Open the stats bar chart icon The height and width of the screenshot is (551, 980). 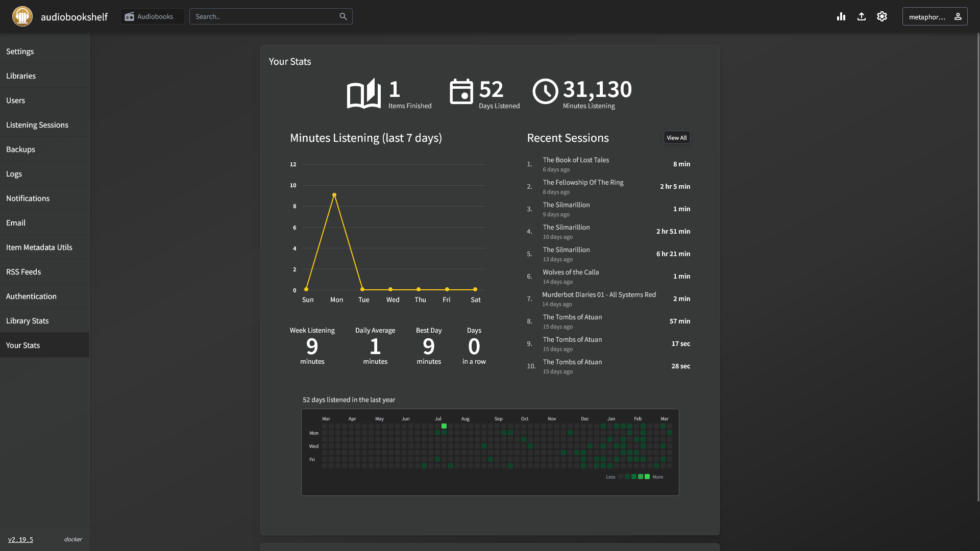click(841, 16)
